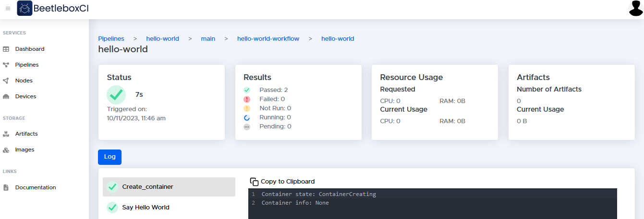Click the first hello-world breadcrumb
644x219 pixels.
pyautogui.click(x=163, y=38)
